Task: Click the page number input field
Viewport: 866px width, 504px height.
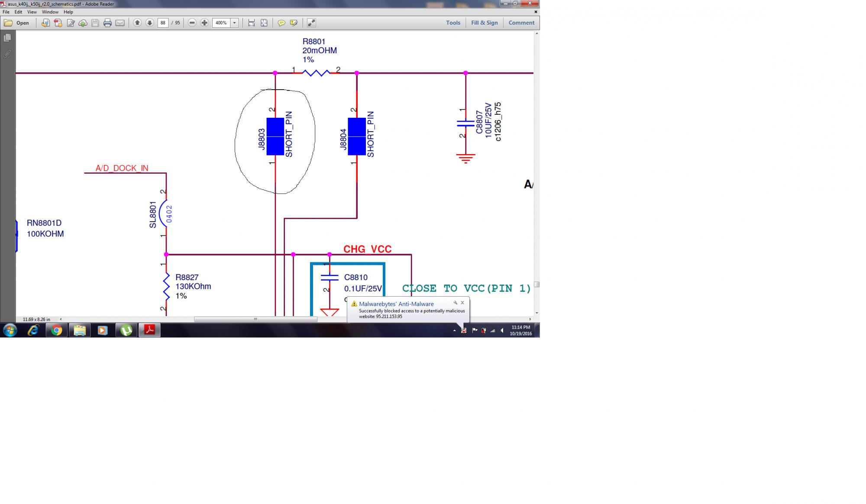Action: (x=163, y=23)
